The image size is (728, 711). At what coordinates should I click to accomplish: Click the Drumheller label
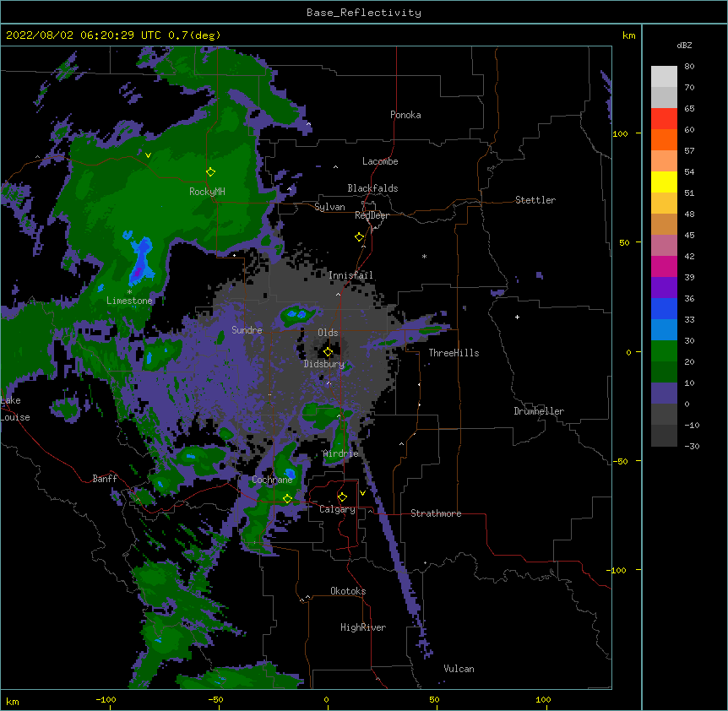[539, 411]
